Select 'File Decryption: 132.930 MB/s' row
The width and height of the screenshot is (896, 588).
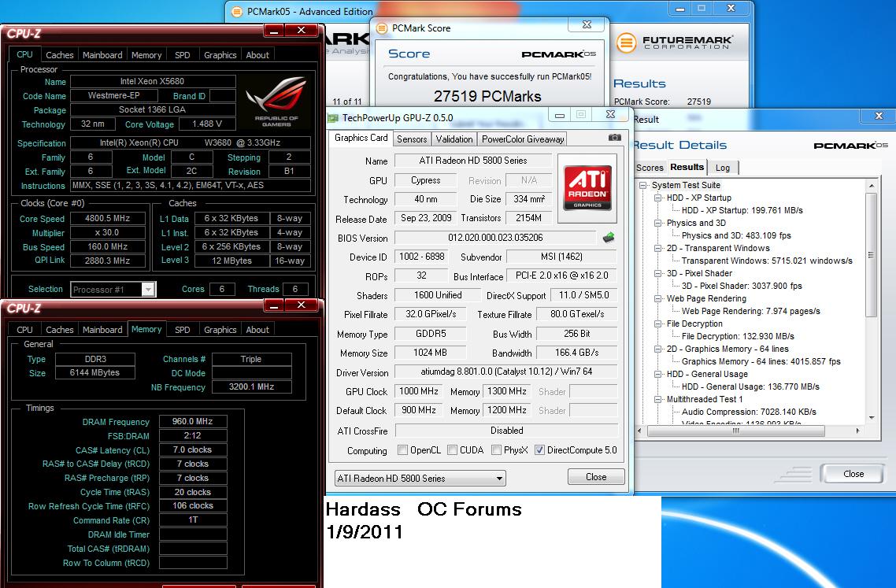coord(738,336)
